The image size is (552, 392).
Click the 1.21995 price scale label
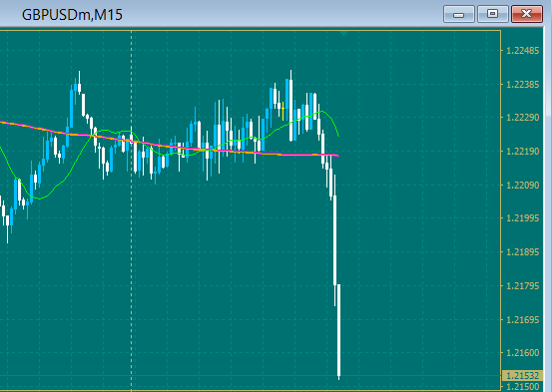coord(522,218)
